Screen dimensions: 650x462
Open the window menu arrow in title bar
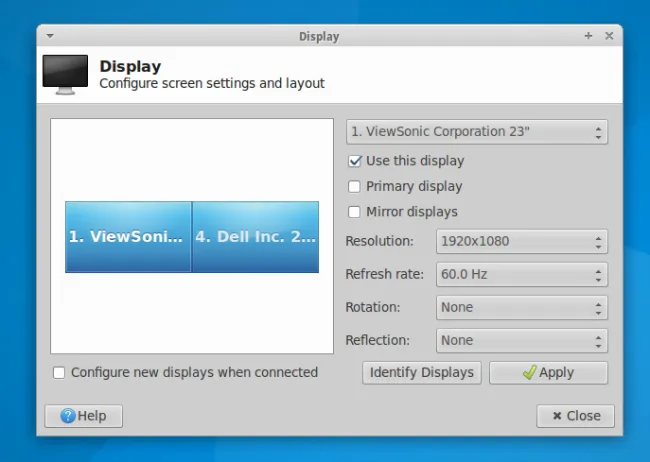point(49,36)
